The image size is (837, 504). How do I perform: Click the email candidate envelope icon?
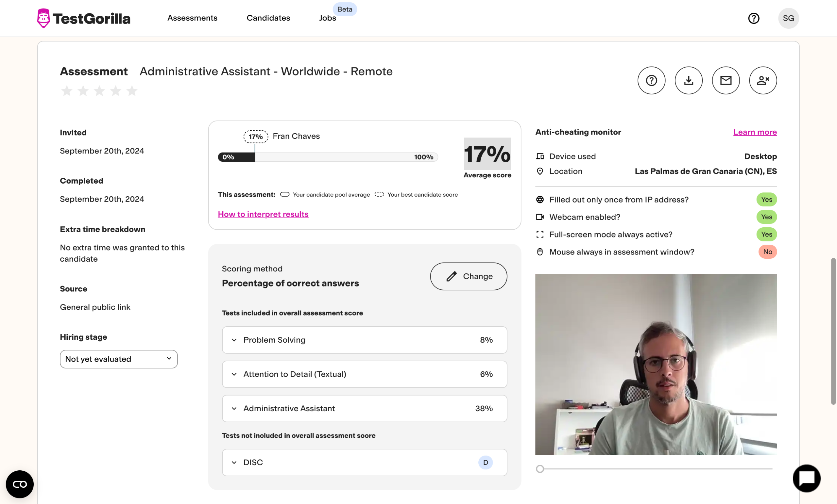(726, 80)
